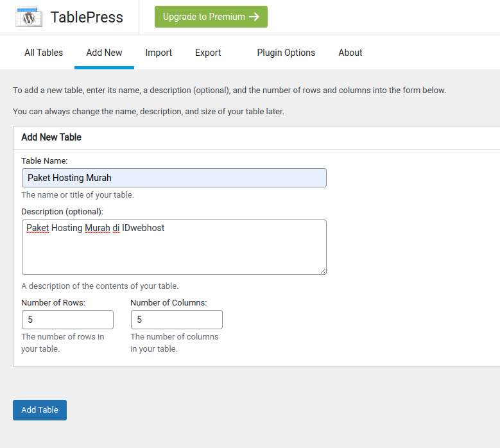Click the 'Description (optional):' label
The width and height of the screenshot is (500, 448).
coord(62,212)
